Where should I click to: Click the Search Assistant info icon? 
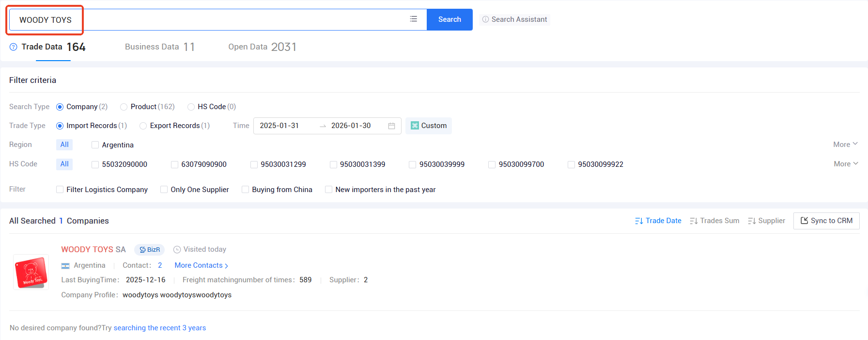(485, 19)
